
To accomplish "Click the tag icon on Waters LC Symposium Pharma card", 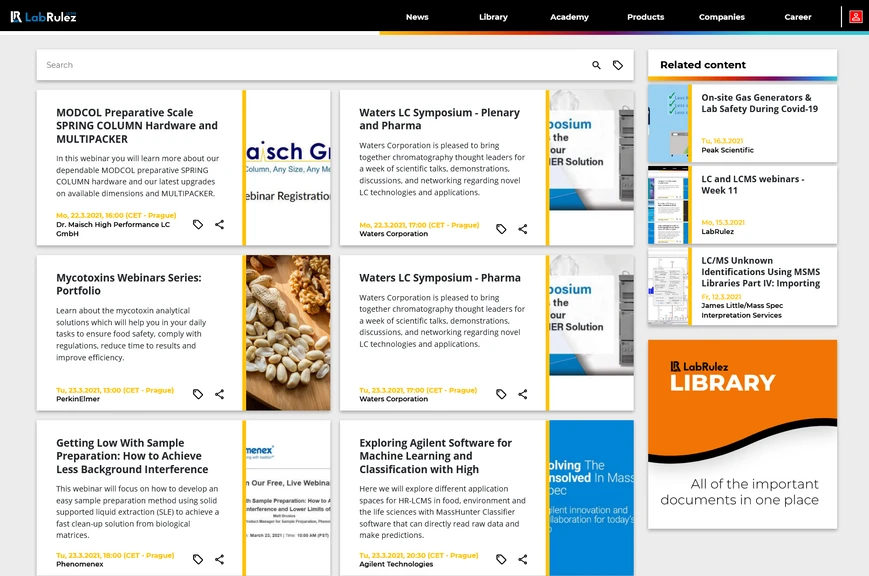I will pos(500,394).
